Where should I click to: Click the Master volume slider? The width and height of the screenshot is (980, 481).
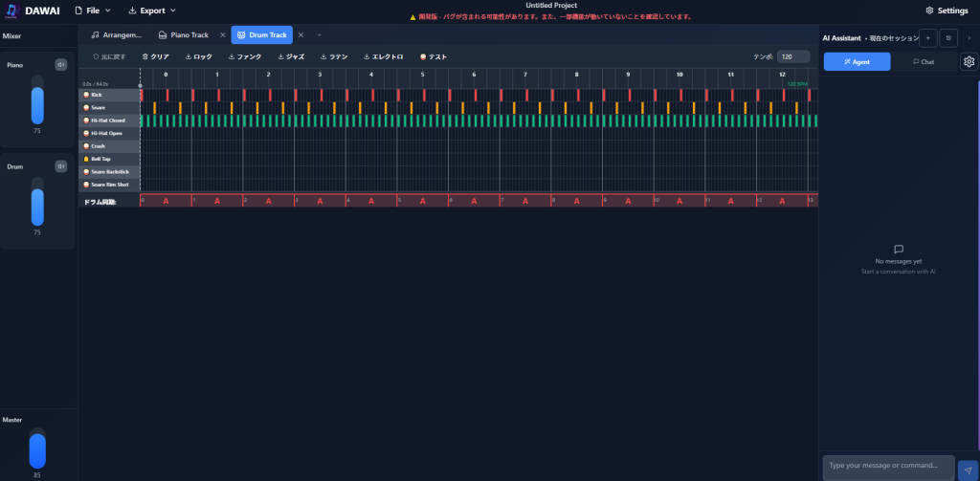37,449
